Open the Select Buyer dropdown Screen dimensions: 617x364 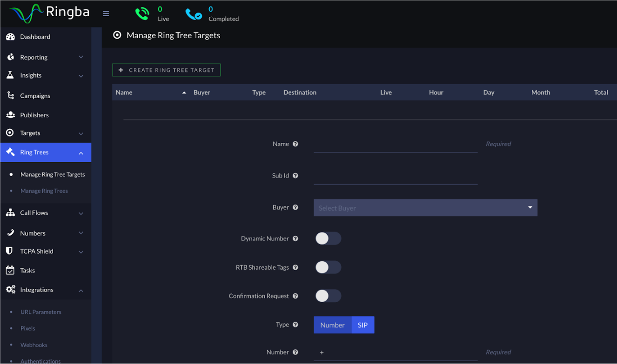tap(425, 207)
